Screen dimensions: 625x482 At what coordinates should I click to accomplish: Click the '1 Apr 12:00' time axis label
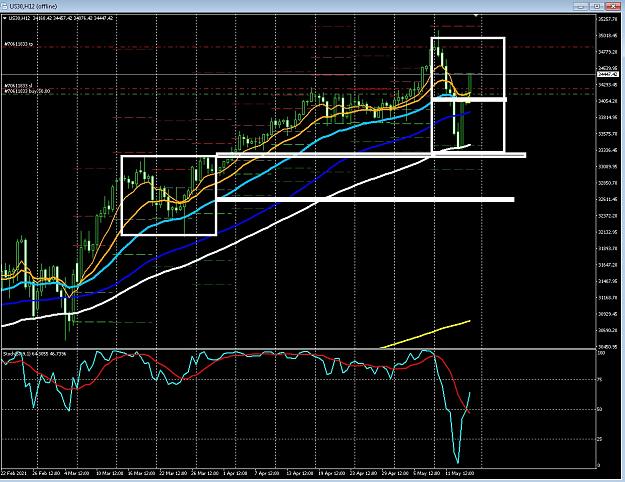[x=235, y=473]
